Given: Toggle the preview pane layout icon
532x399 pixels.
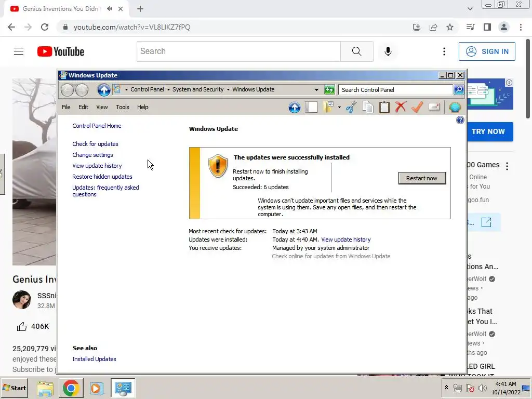Looking at the screenshot, I should point(311,107).
